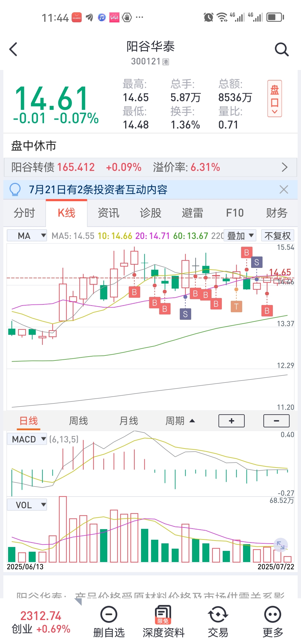Tap the 盘中休市 status text
Viewport: 301px width, 644px height.
click(x=34, y=146)
